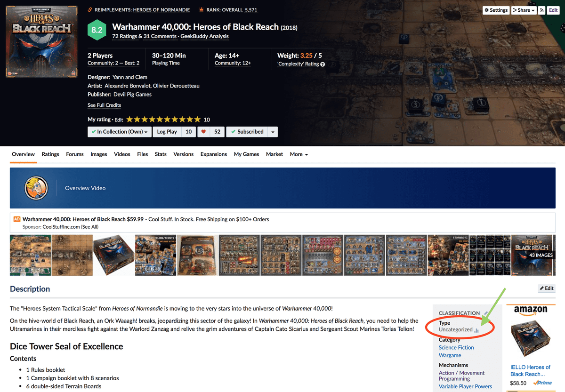565x392 pixels.
Task: Click the heart icon to like the game
Action: coord(203,132)
